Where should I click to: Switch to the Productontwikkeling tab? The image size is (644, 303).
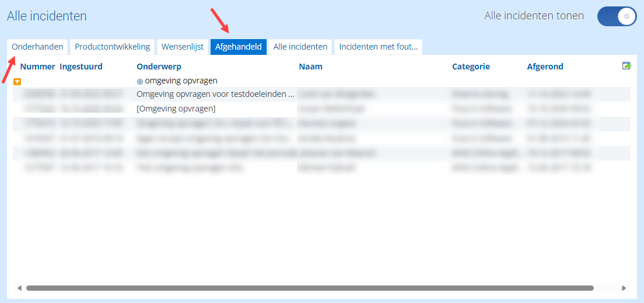112,47
